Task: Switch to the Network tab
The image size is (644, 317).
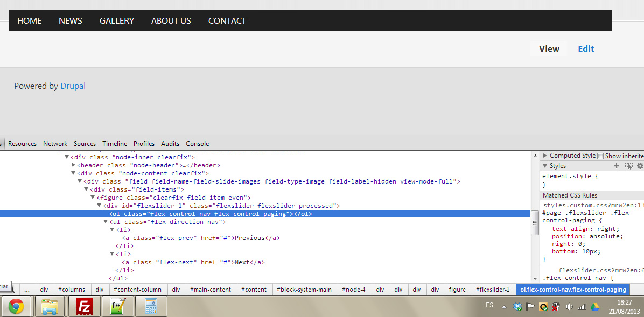Action: tap(55, 144)
